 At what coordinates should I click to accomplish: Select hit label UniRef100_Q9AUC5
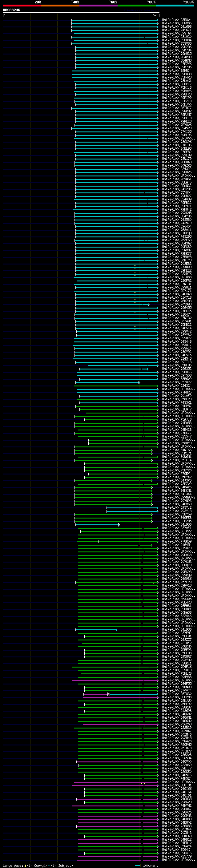click(x=177, y=54)
